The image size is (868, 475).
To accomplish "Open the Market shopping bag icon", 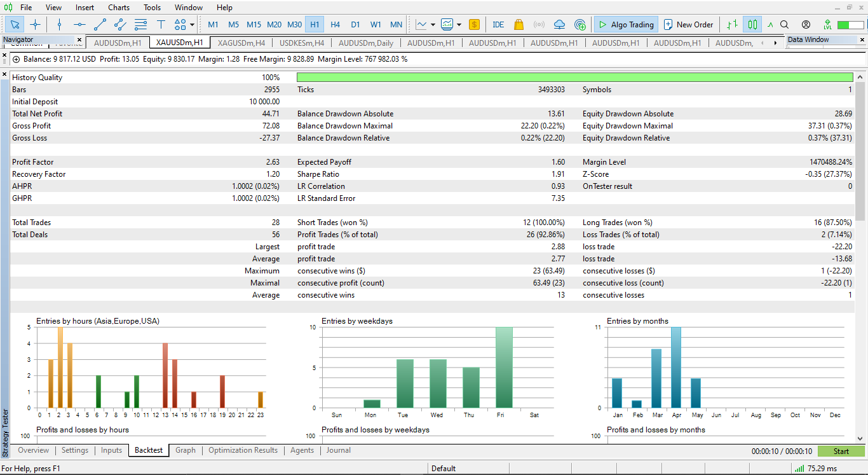I will [519, 24].
